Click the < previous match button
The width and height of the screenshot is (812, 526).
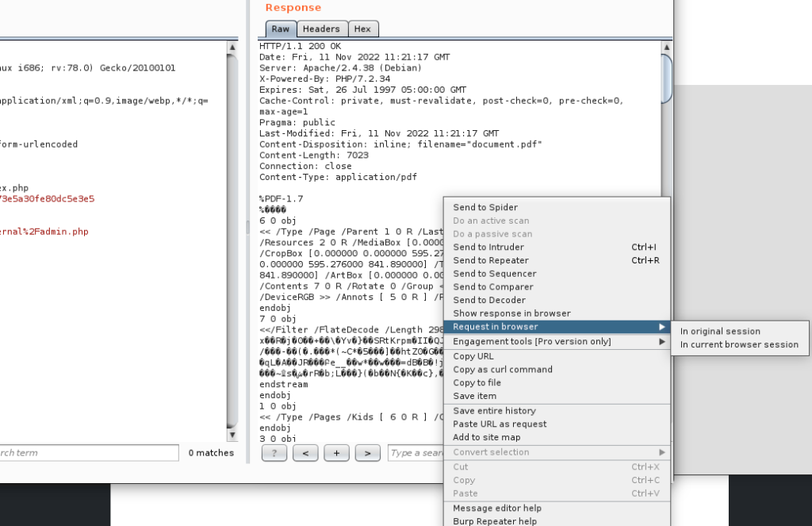point(305,453)
